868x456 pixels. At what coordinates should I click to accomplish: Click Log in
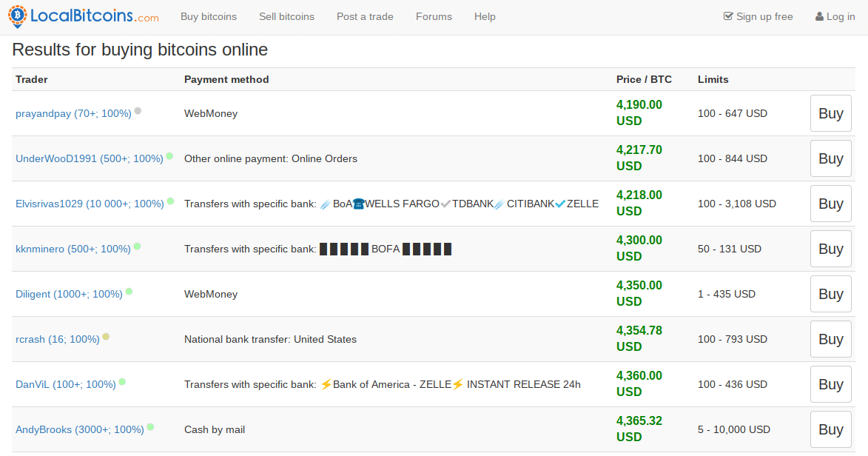coord(835,16)
